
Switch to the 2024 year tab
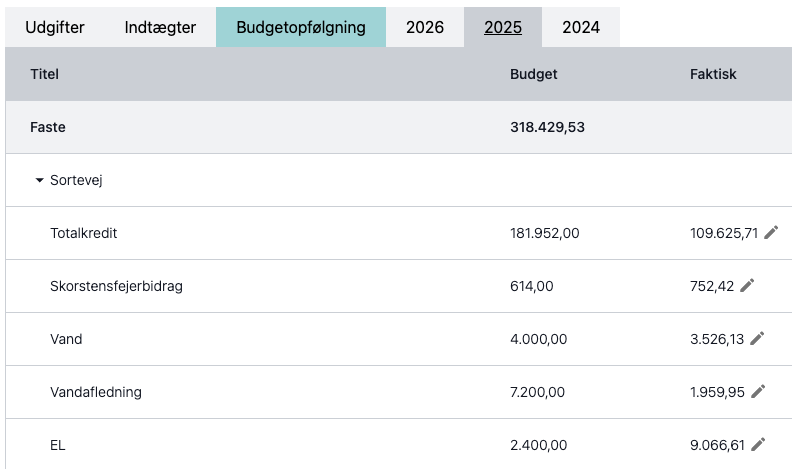(581, 27)
